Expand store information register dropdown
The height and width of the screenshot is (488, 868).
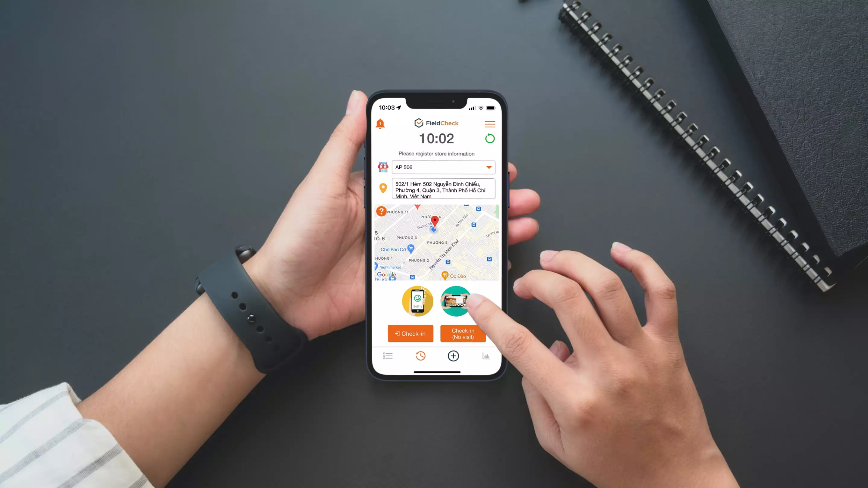tap(489, 167)
